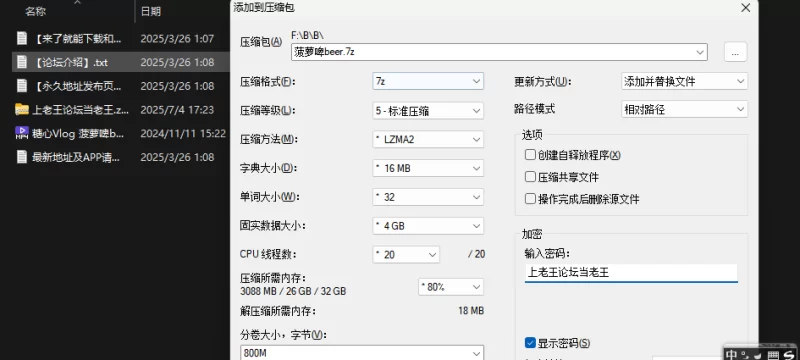The width and height of the screenshot is (800, 360).
Task: Enable 压缩共享文件 checkbox
Action: (530, 176)
